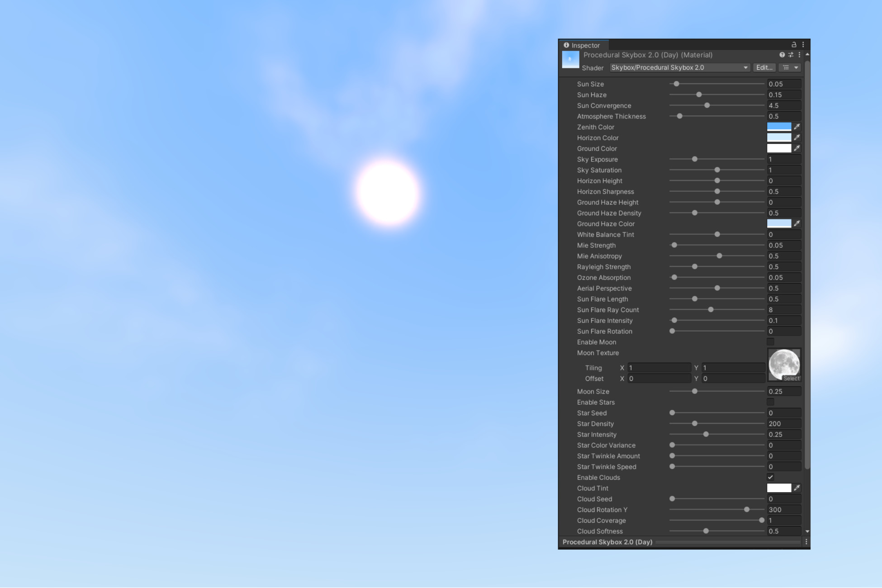Enable the Stars checkbox

pyautogui.click(x=770, y=402)
